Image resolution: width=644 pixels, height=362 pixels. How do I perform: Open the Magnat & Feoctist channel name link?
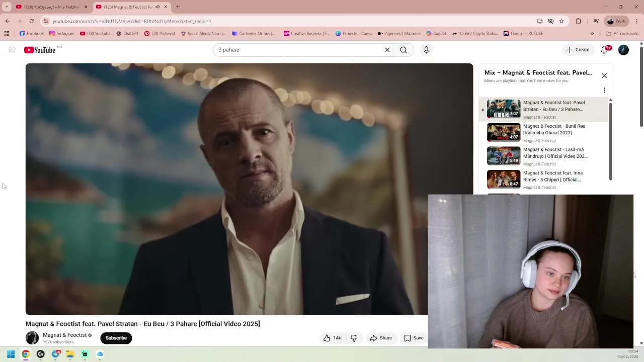[64, 335]
